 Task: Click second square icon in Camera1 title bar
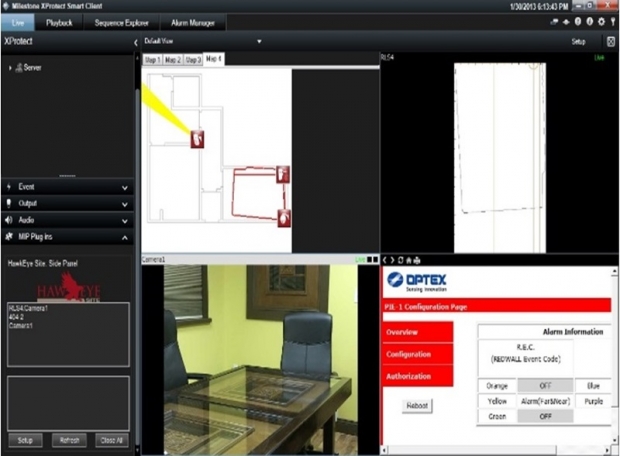(x=375, y=259)
